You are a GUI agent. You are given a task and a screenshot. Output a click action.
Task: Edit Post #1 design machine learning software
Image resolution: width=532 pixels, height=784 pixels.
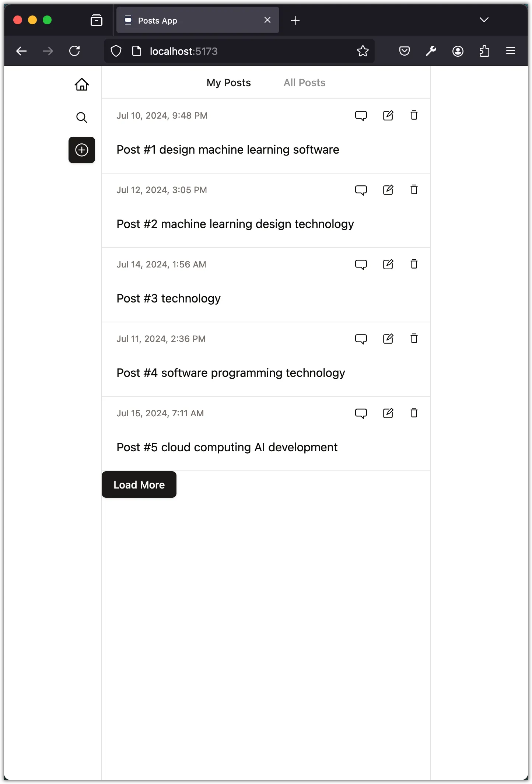click(388, 116)
